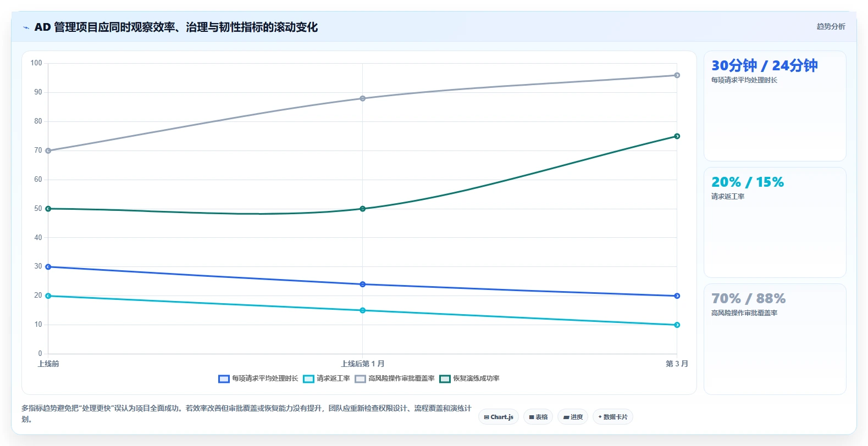The height and width of the screenshot is (446, 868).
Task: Click the dashboard title starting with AD 管理项目
Action: coord(176,27)
